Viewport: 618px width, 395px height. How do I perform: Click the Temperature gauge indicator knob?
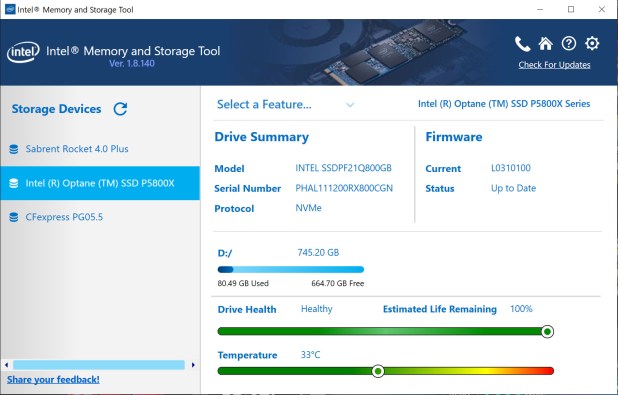coord(378,371)
